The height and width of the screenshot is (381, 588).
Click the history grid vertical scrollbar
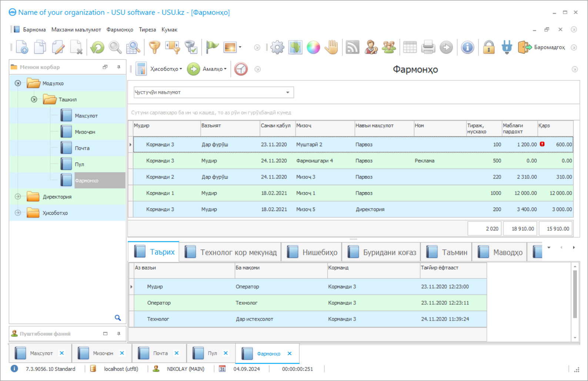tap(575, 294)
